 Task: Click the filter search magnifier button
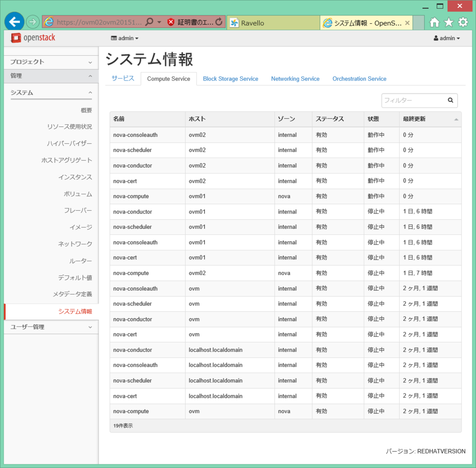click(x=450, y=100)
